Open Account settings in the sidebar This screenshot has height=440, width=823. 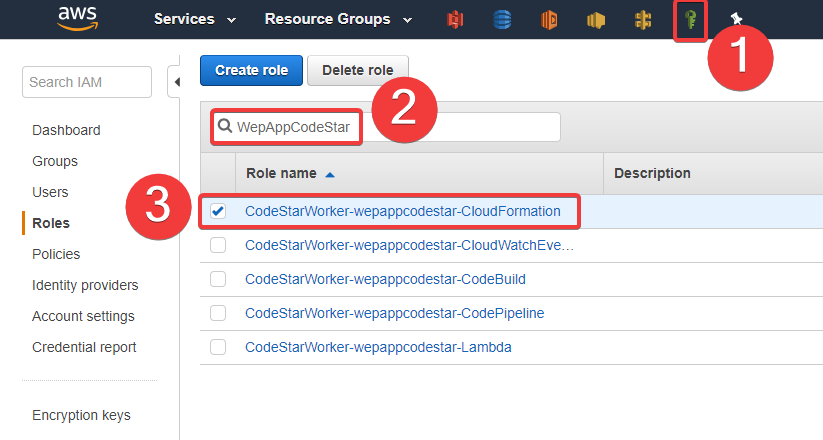pyautogui.click(x=83, y=316)
